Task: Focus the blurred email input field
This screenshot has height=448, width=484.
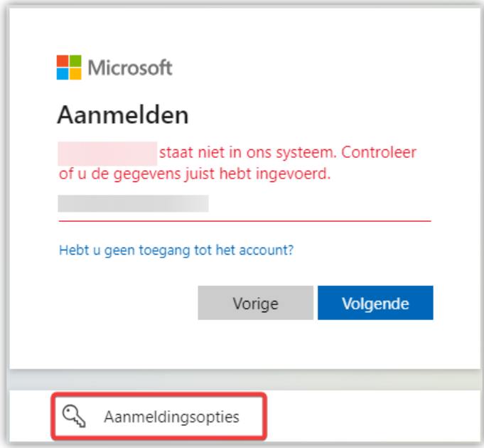Action: pyautogui.click(x=133, y=204)
